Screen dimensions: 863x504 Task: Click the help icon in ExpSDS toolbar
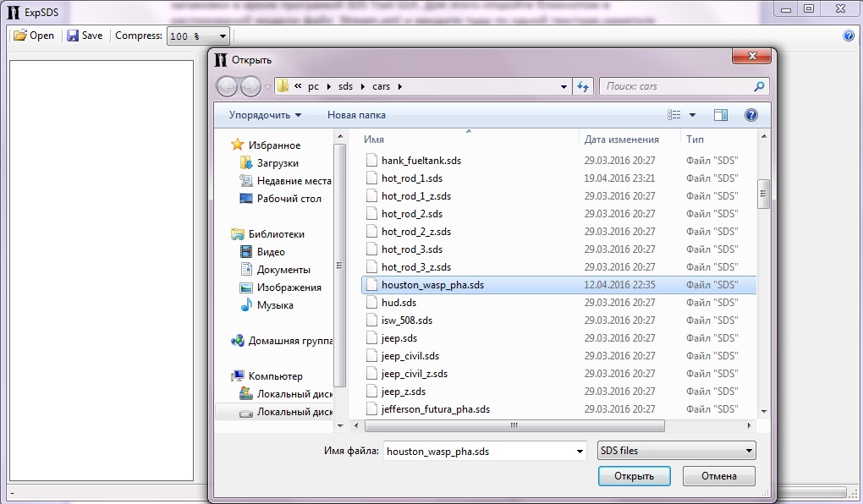click(849, 36)
